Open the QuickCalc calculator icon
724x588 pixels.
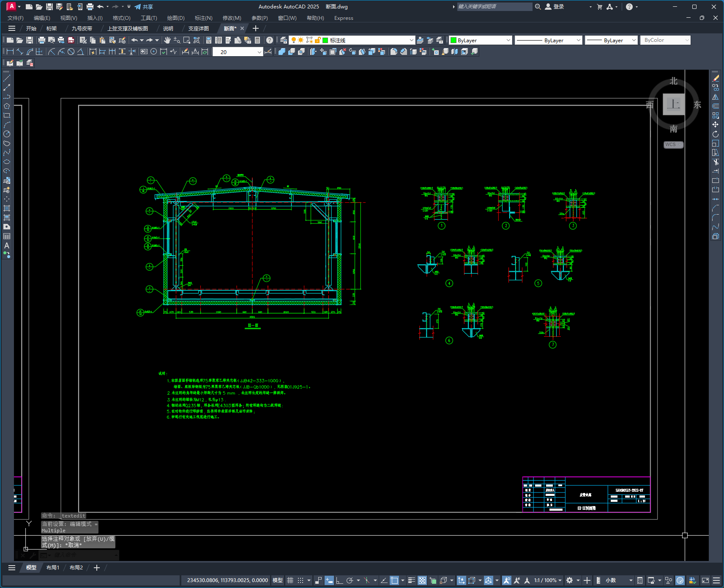[x=257, y=40]
